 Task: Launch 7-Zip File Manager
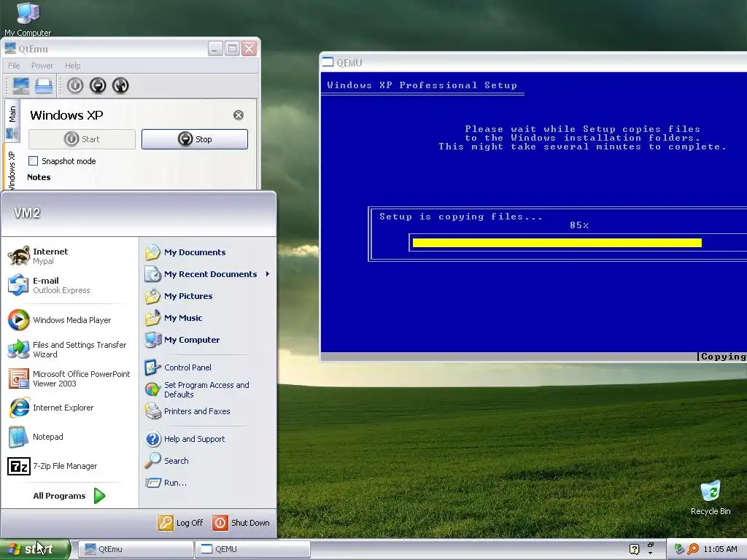(71, 466)
